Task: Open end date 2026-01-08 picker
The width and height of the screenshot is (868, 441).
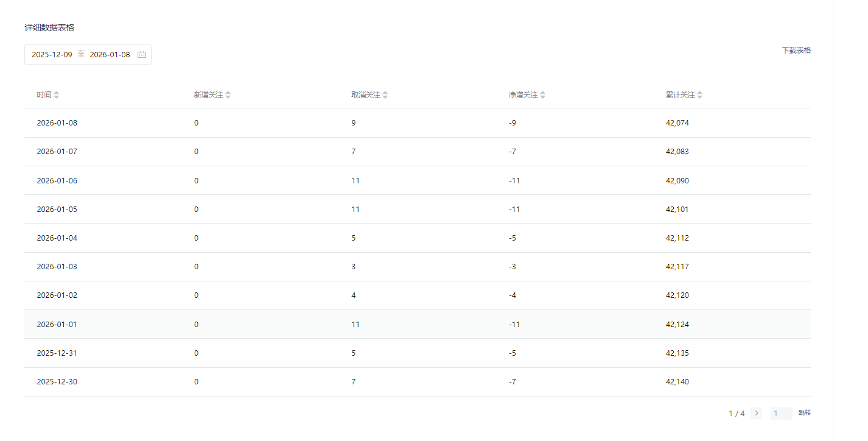Action: coord(110,55)
